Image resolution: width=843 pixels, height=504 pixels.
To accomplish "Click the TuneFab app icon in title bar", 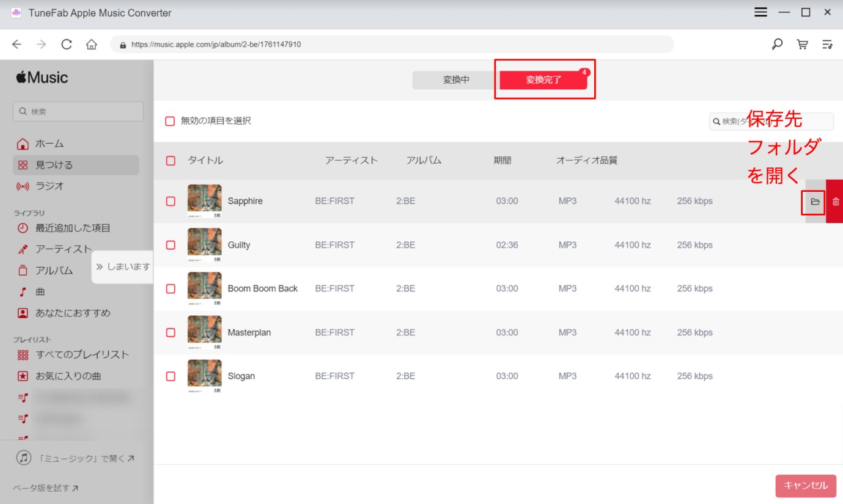I will point(16,13).
